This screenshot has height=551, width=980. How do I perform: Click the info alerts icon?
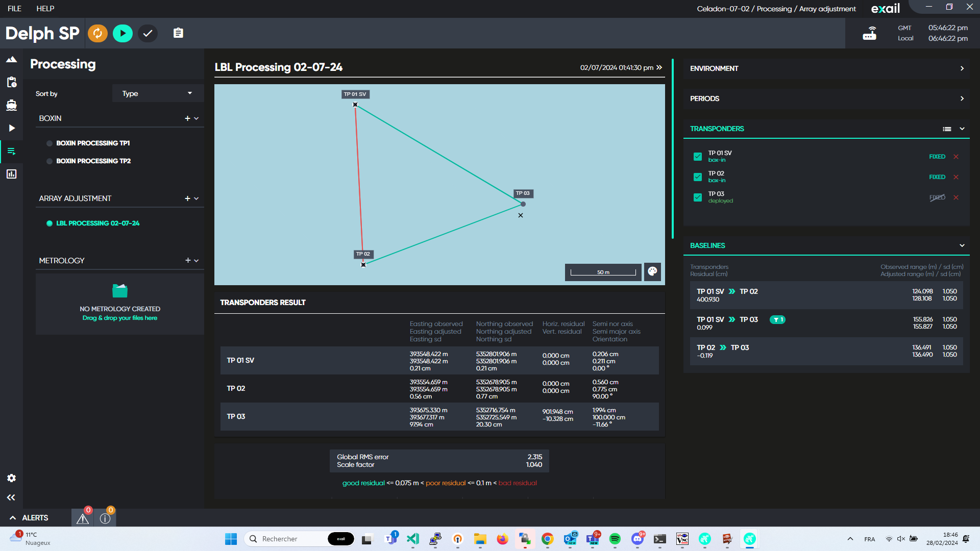pos(105,518)
